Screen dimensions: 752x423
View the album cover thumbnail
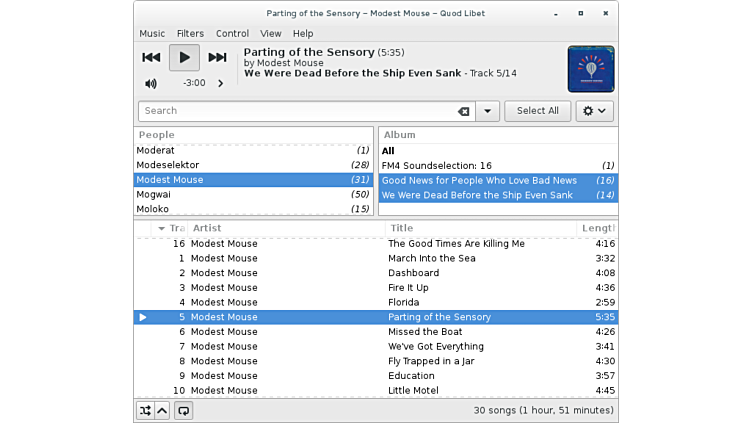pyautogui.click(x=591, y=69)
